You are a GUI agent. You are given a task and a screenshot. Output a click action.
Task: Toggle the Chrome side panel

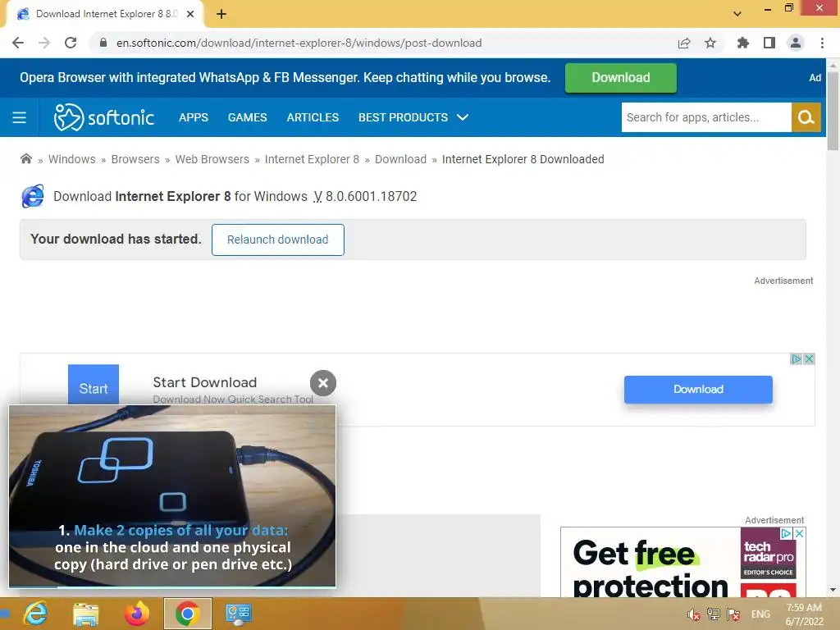[x=769, y=43]
